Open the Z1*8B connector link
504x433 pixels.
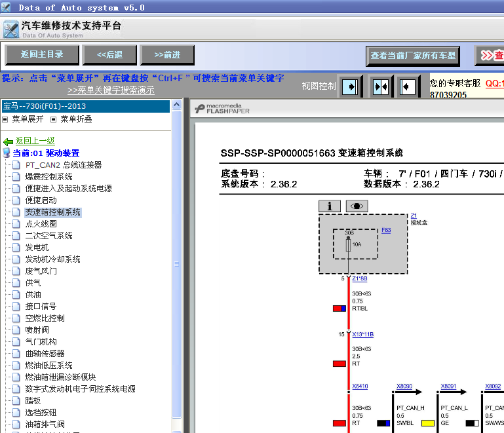pos(360,278)
